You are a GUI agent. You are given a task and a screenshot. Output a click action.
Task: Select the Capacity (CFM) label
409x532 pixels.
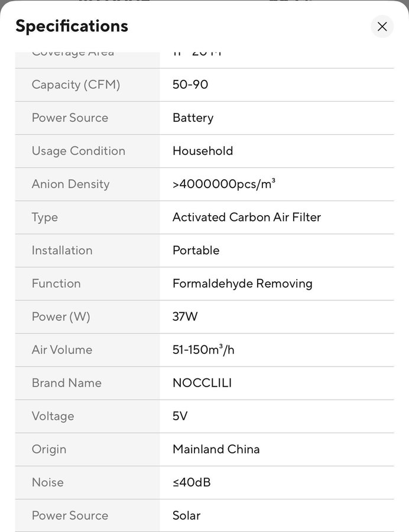point(76,85)
